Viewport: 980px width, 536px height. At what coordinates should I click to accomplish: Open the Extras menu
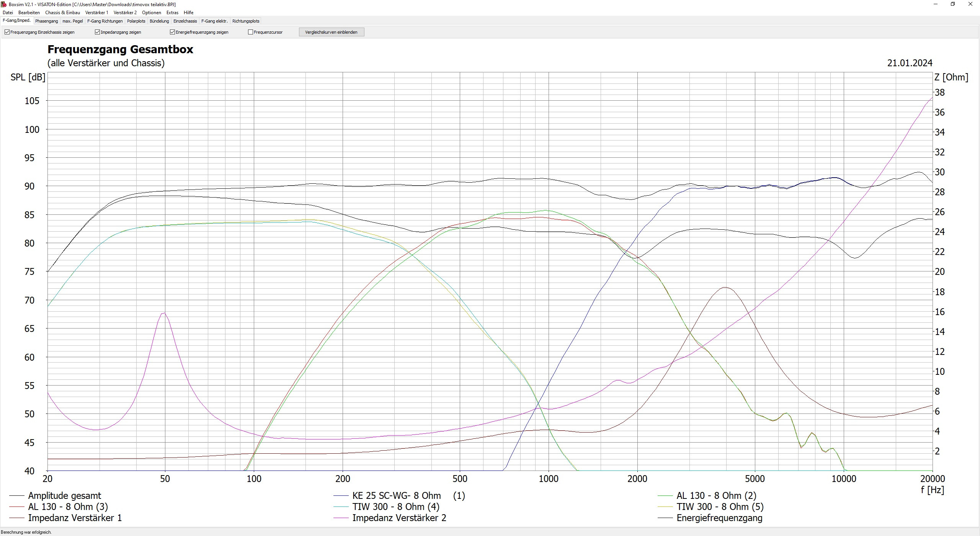[172, 13]
